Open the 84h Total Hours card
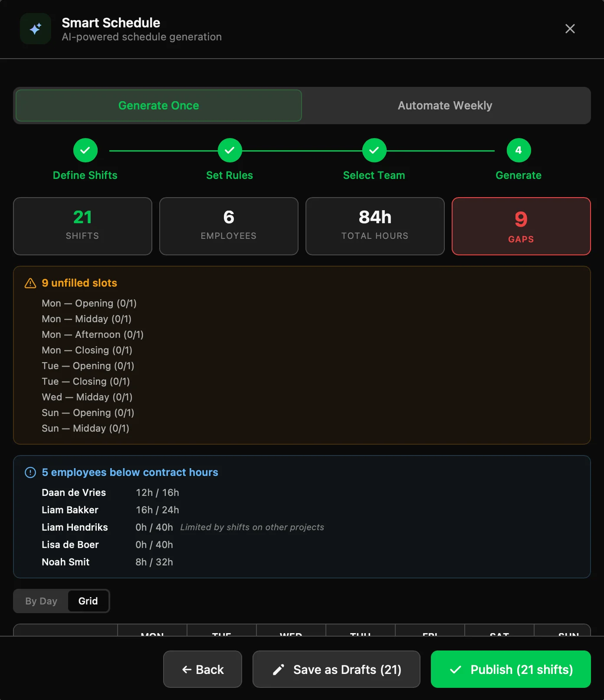 point(375,226)
